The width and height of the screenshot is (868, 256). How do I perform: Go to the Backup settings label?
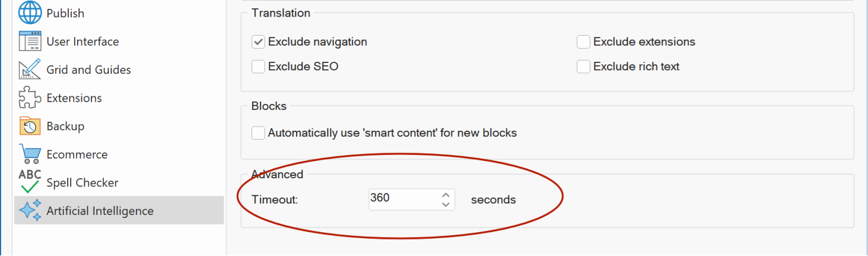[65, 126]
